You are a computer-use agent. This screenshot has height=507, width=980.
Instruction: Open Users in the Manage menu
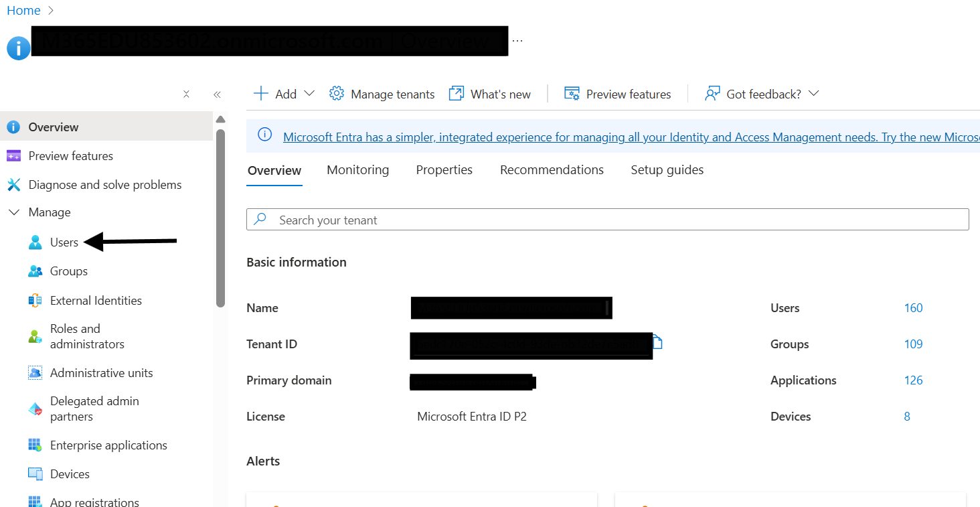click(64, 242)
